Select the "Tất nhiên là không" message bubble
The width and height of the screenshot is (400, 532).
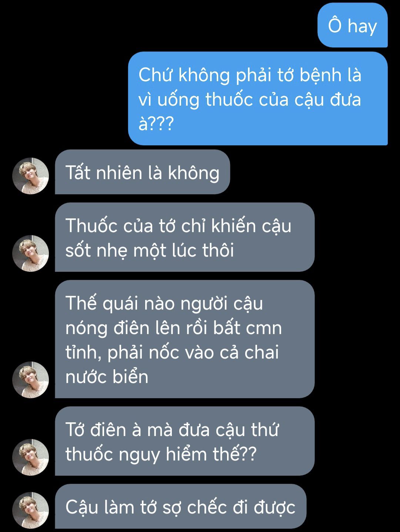143,172
